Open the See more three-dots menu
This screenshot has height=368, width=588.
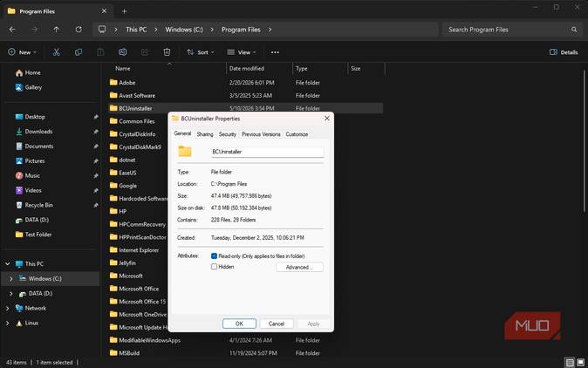coord(275,52)
